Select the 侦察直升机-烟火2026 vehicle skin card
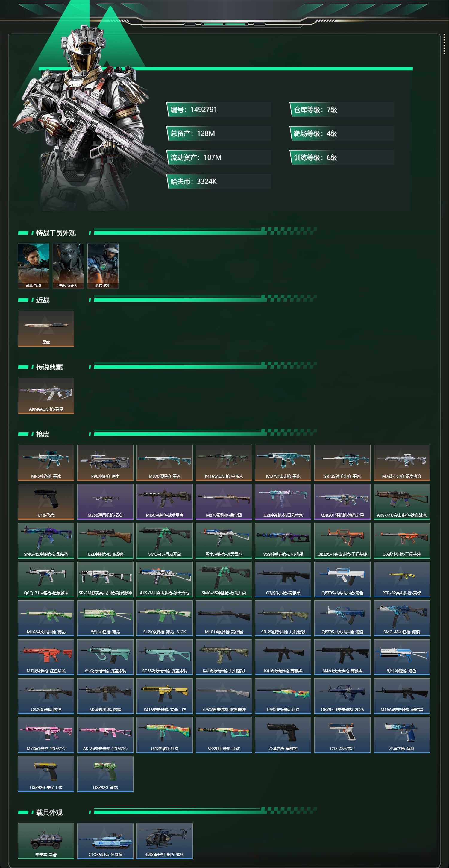The width and height of the screenshot is (449, 868). [165, 841]
